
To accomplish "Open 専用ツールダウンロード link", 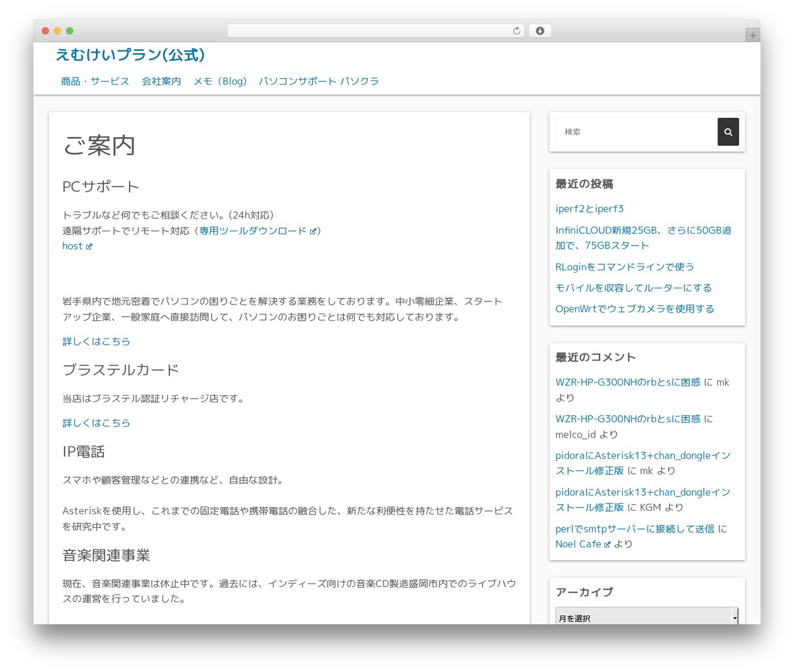I will point(253,231).
